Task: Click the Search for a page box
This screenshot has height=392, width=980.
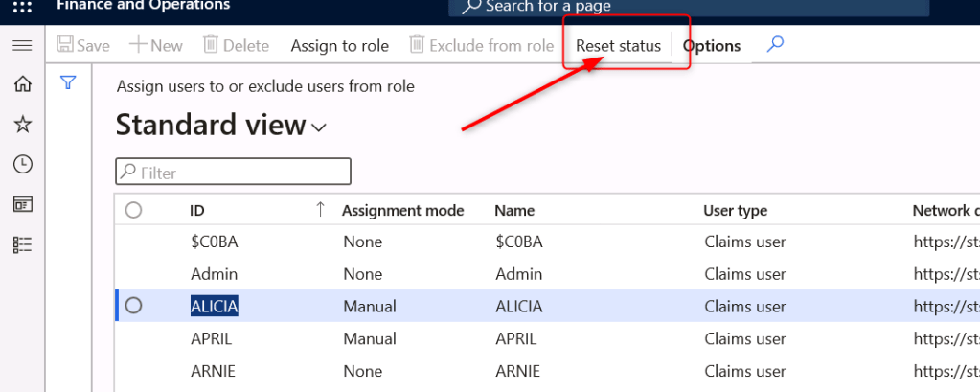Action: pyautogui.click(x=688, y=8)
